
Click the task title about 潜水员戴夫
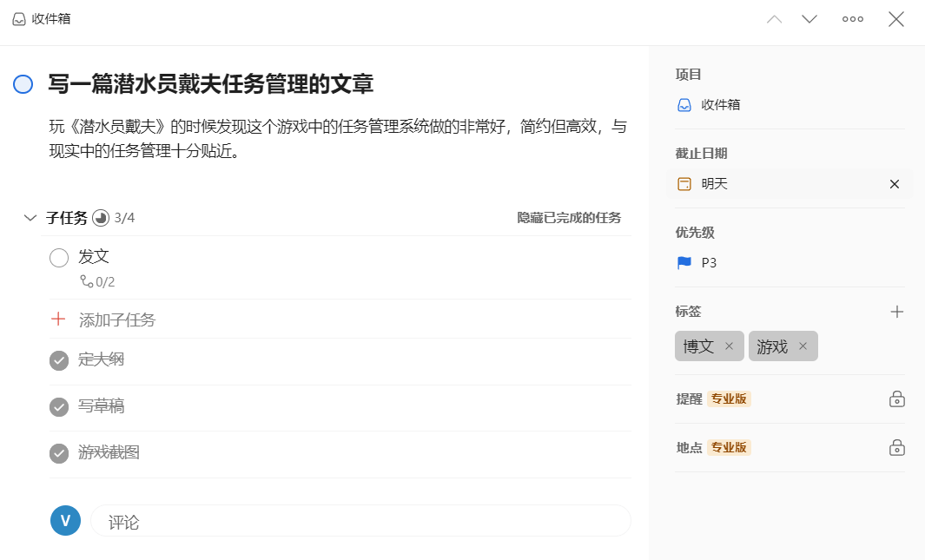click(210, 83)
